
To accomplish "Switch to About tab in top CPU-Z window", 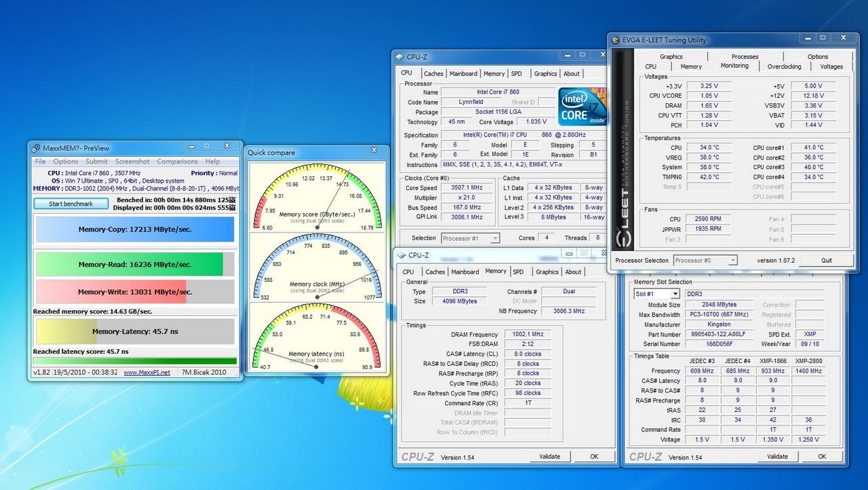I will coord(572,74).
